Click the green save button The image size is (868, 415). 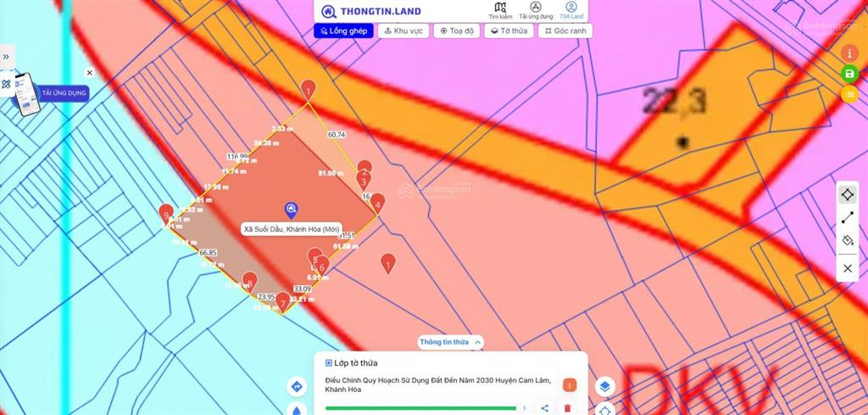[x=849, y=74]
